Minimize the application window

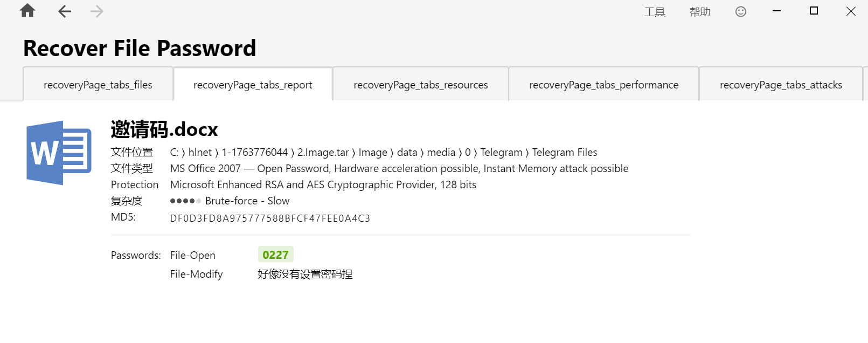pyautogui.click(x=776, y=11)
